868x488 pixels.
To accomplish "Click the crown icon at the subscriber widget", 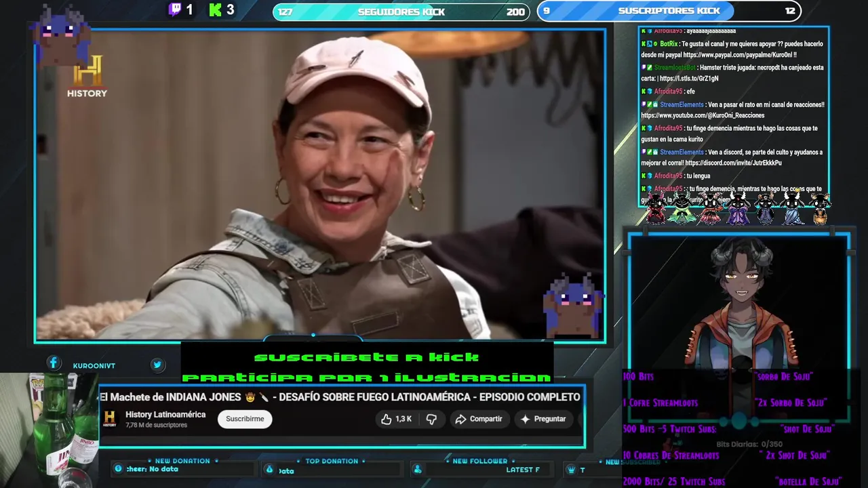I will pyautogui.click(x=571, y=470).
